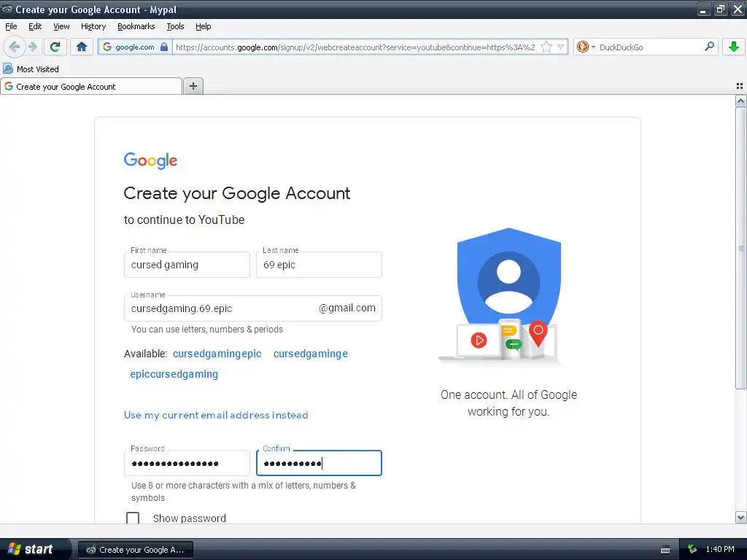
Task: Click the @gmail.com suffix text
Action: [347, 308]
